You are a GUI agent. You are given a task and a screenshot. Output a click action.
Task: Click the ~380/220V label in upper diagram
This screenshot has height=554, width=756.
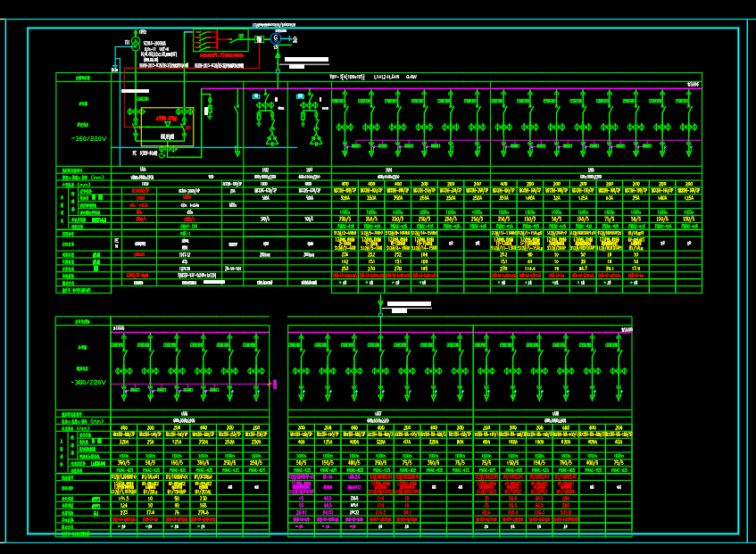tap(88, 139)
